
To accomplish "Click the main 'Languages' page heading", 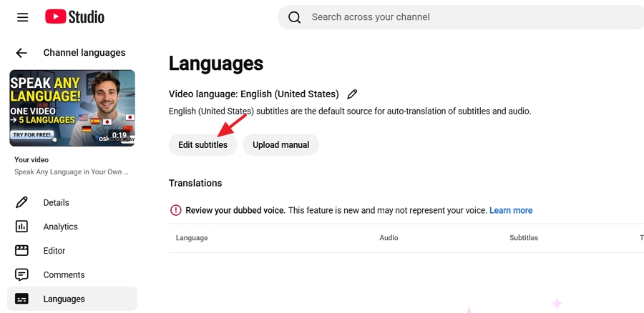I will pos(216,64).
